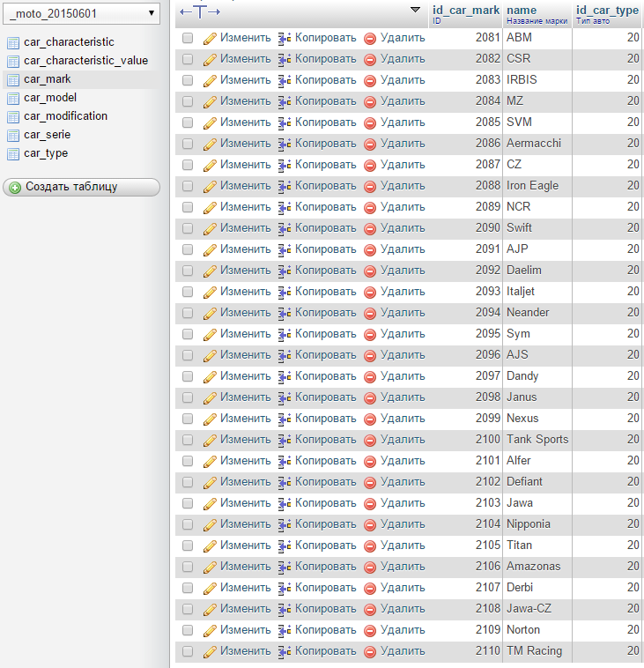Viewport: 644px width, 668px height.
Task: Click the red delete icon for Sym row
Action: (370, 335)
